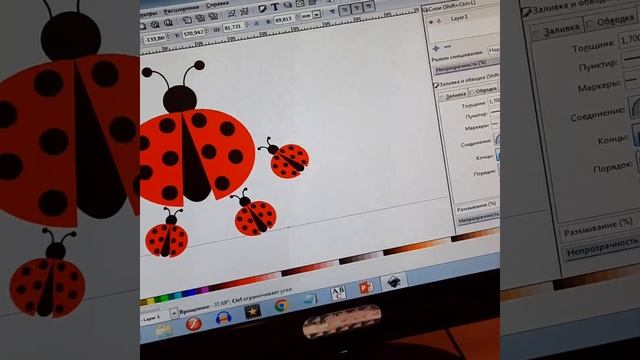
Task: Open the layer selector dropdown in status bar
Action: 174,313
